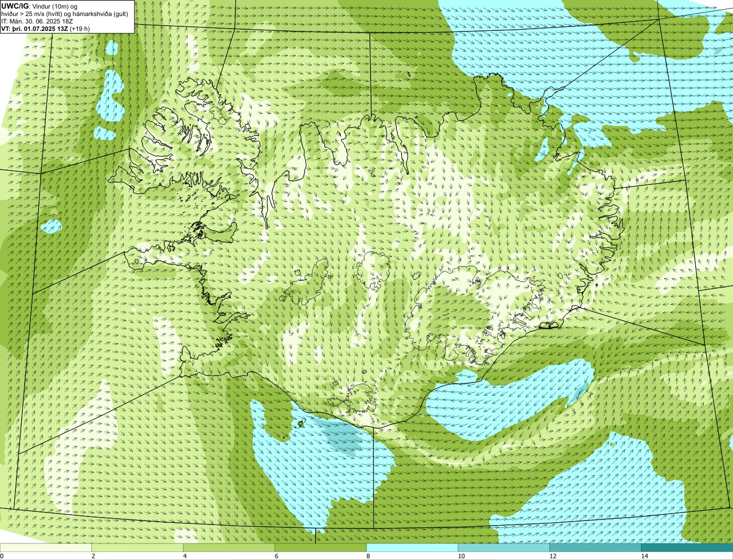Click the '6' label on the color scale

(276, 556)
